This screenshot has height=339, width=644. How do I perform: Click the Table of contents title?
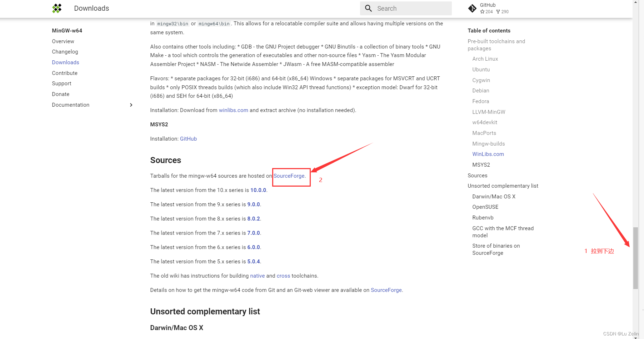coord(489,31)
